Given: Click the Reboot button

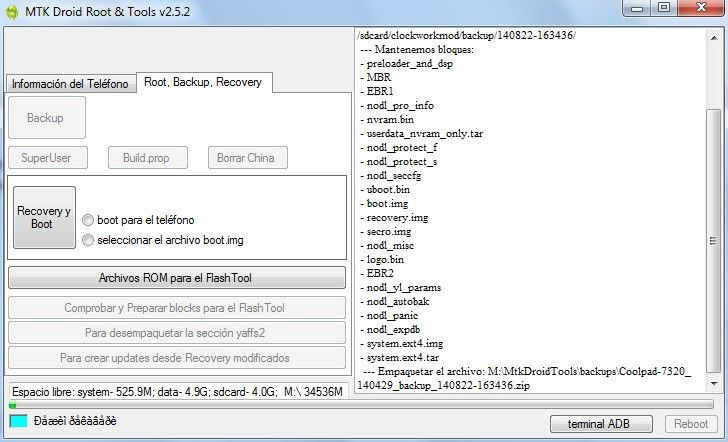Looking at the screenshot, I should click(x=690, y=424).
